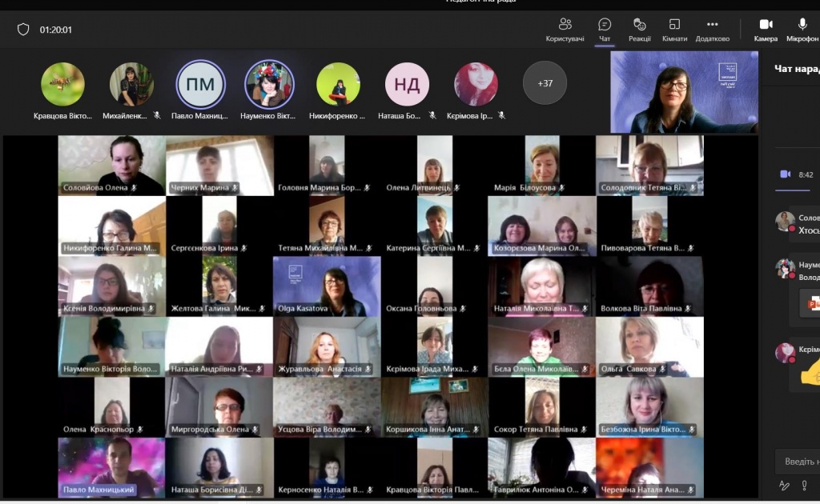This screenshot has width=820, height=504.
Task: Open the Чат chat panel
Action: click(x=605, y=30)
